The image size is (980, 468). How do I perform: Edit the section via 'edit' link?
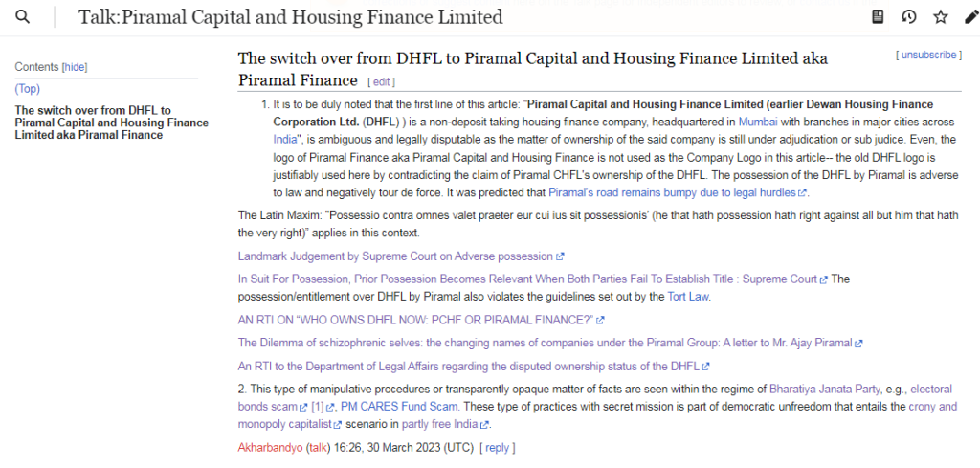point(381,82)
